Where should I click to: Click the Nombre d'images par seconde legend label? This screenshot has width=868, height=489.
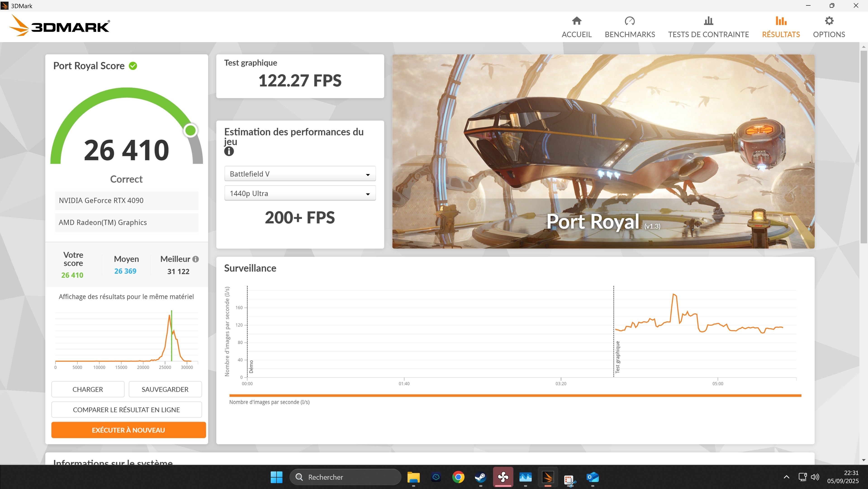tap(269, 402)
